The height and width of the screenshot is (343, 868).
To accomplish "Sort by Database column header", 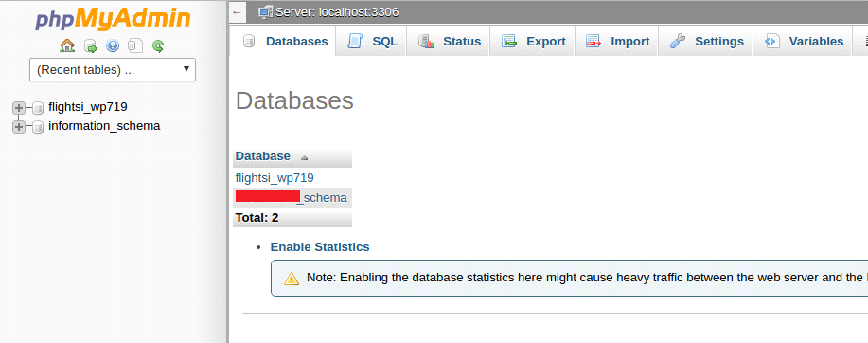I will tap(263, 156).
